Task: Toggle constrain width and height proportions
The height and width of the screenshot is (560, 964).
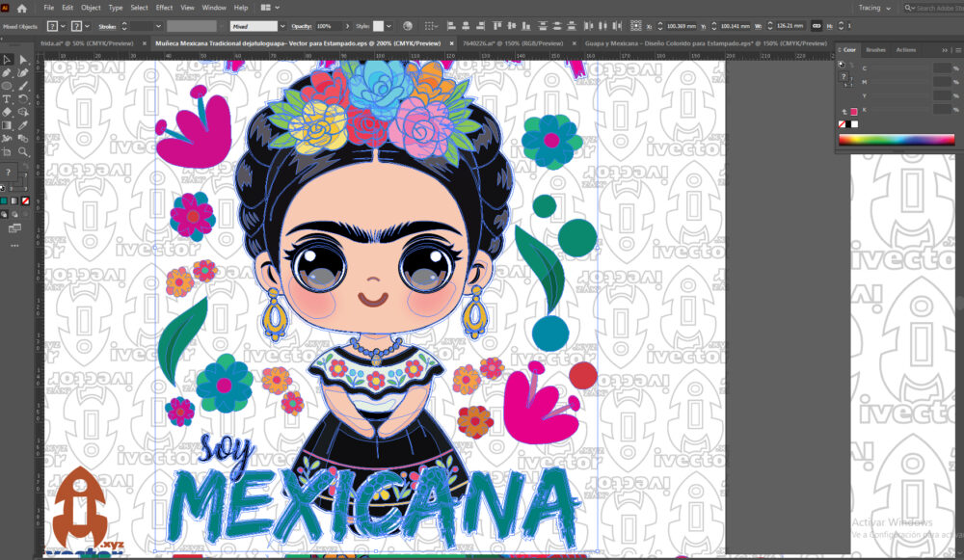Action: [x=816, y=26]
